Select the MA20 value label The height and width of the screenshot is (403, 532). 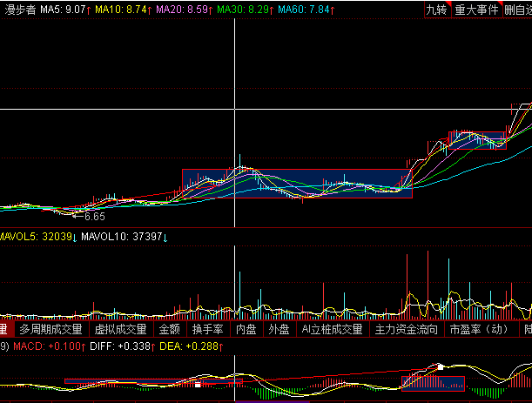pyautogui.click(x=184, y=10)
